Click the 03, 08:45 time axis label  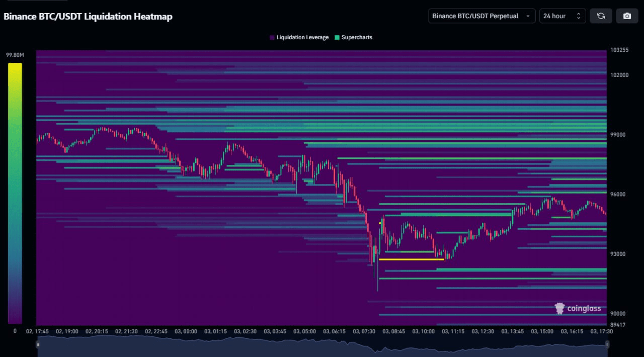click(x=393, y=332)
